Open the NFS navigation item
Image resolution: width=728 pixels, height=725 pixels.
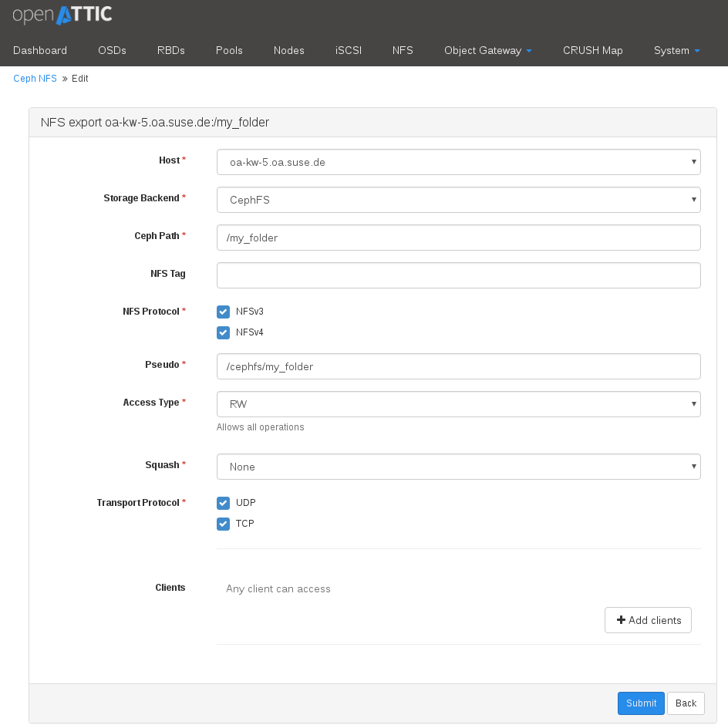tap(403, 50)
